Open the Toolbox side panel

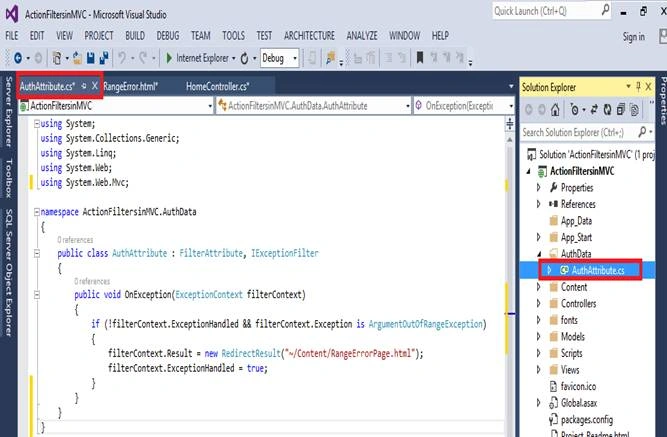tap(9, 178)
